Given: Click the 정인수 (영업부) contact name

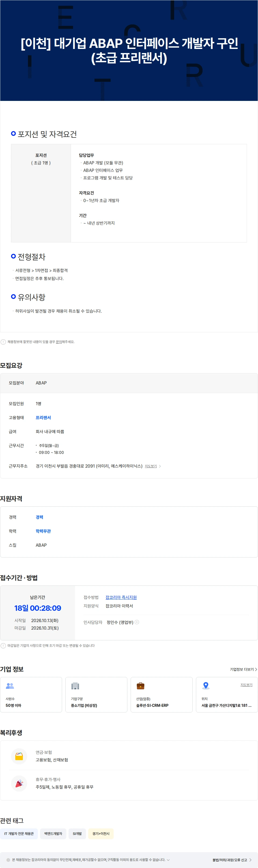Looking at the screenshot, I should pos(120,622).
